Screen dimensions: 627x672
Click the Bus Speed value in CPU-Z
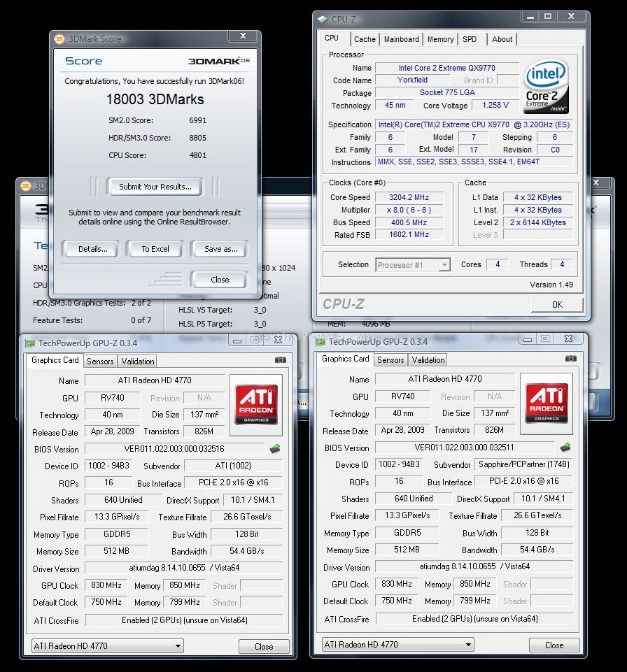(409, 222)
